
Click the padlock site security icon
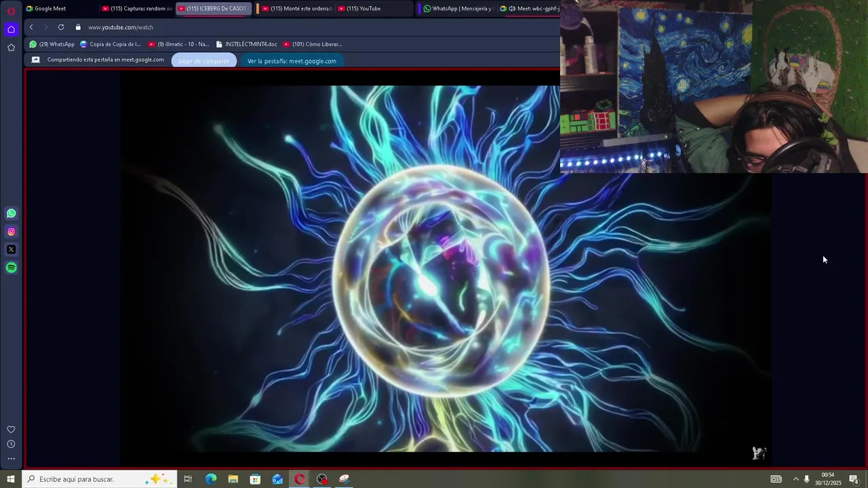point(78,27)
